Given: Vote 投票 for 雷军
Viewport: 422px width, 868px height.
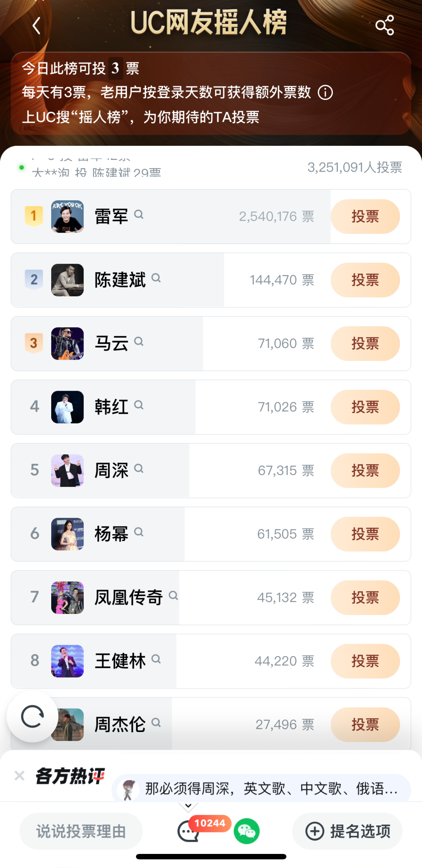Looking at the screenshot, I should [365, 217].
